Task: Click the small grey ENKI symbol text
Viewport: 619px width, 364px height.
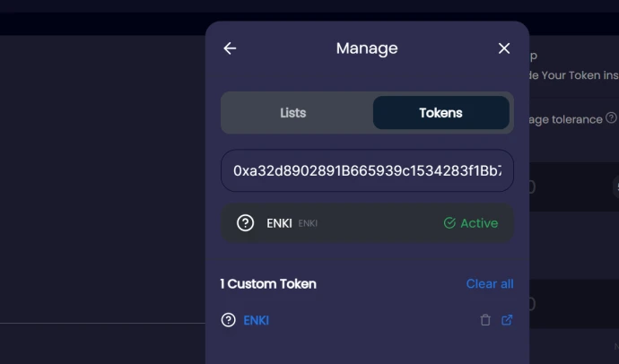Action: 308,223
